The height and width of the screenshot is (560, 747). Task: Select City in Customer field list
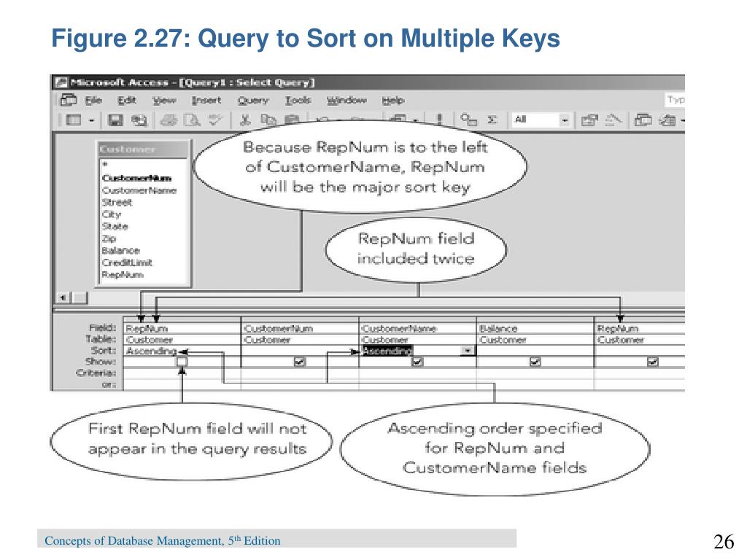pyautogui.click(x=112, y=214)
